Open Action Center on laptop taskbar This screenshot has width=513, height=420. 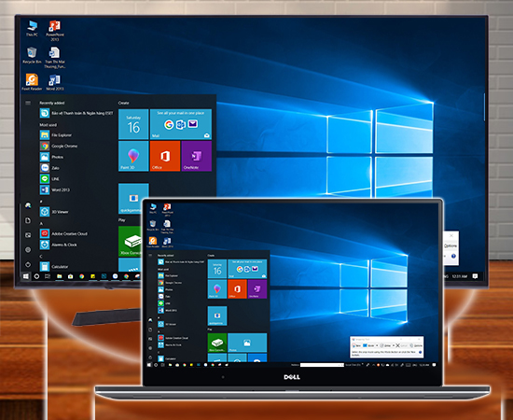click(x=434, y=365)
